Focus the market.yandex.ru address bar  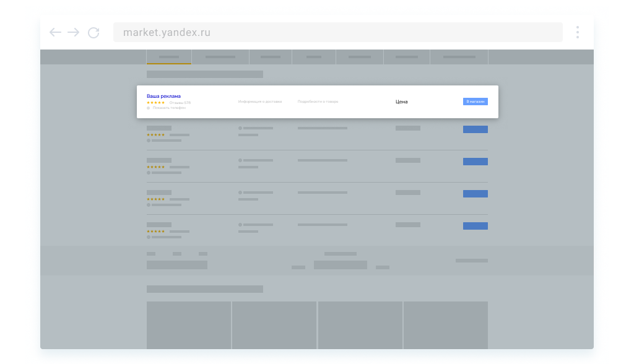pos(337,32)
